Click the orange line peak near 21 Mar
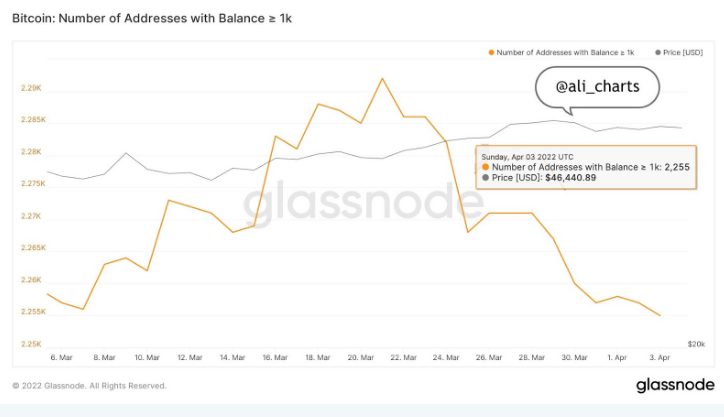The width and height of the screenshot is (724, 417). click(382, 79)
